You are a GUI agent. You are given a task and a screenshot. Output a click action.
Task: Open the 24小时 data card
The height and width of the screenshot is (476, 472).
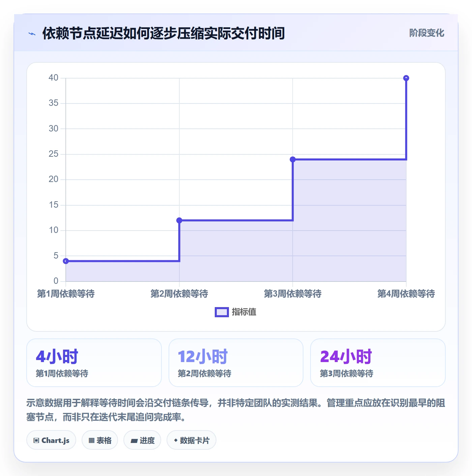[378, 363]
